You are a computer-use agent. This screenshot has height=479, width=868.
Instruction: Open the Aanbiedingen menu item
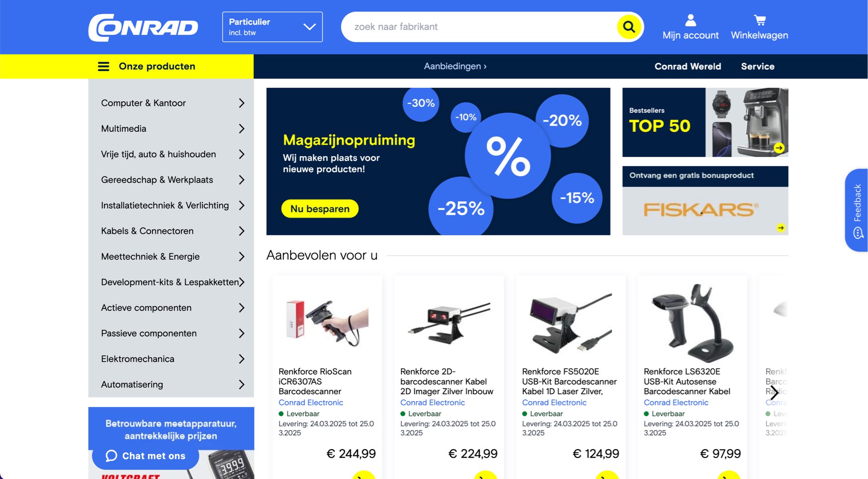coord(455,67)
